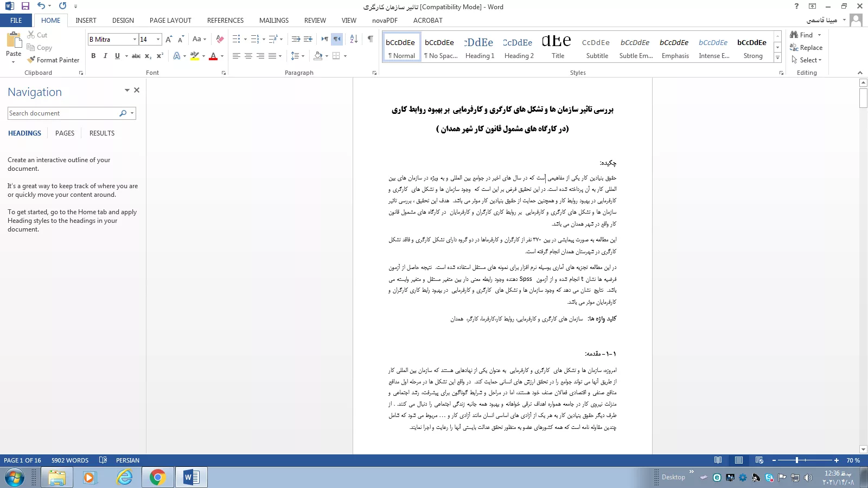This screenshot has height=488, width=868.
Task: Switch to Web Layout view icon
Action: click(x=759, y=460)
